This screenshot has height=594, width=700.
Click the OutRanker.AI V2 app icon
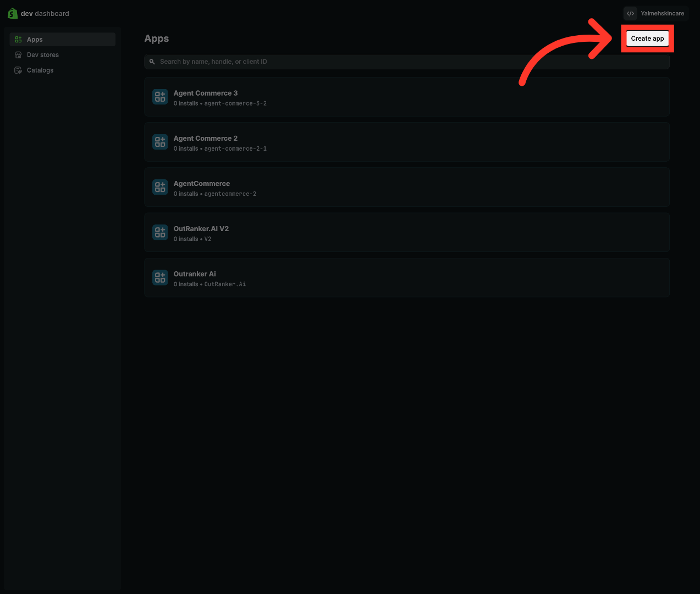[160, 232]
